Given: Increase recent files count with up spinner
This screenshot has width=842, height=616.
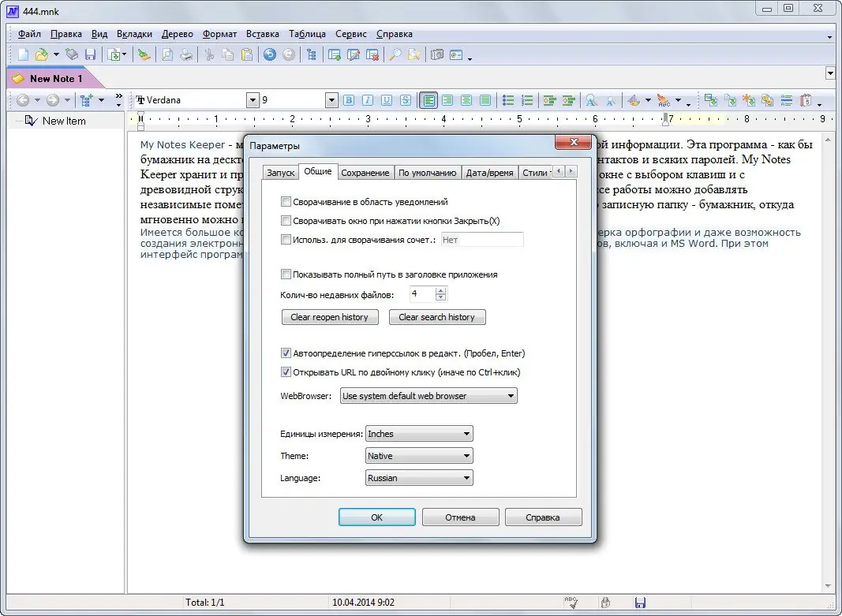Looking at the screenshot, I should click(x=441, y=291).
